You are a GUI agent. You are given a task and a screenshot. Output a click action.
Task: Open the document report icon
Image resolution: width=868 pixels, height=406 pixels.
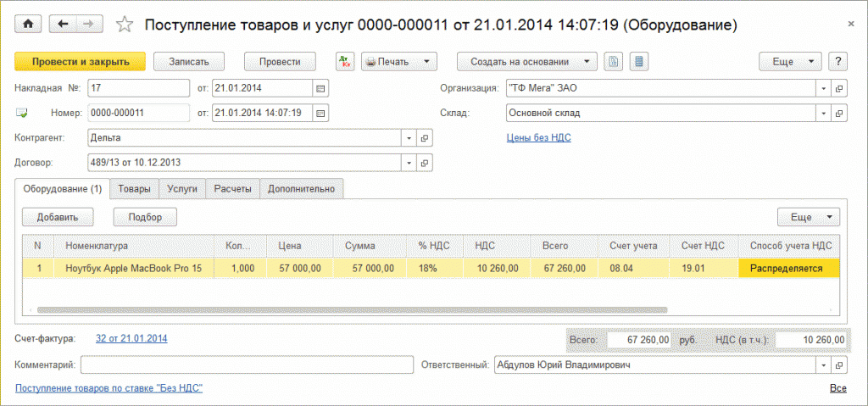click(x=613, y=62)
